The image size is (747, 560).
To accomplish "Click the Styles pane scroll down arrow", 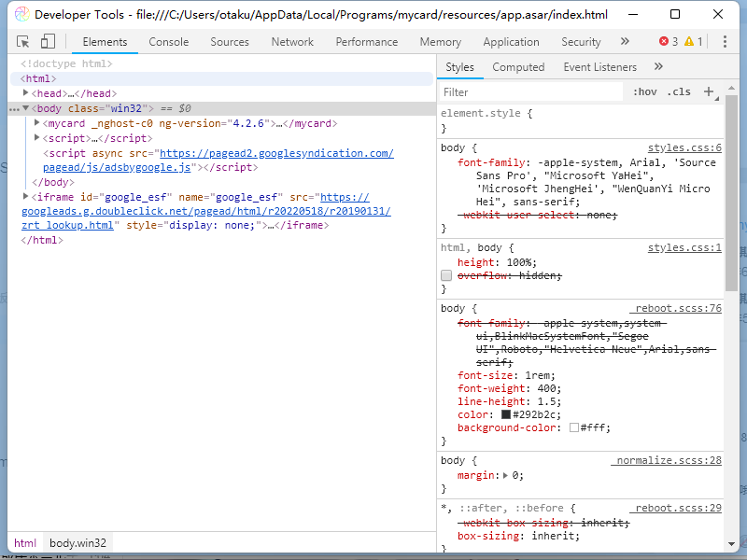I will click(x=731, y=543).
